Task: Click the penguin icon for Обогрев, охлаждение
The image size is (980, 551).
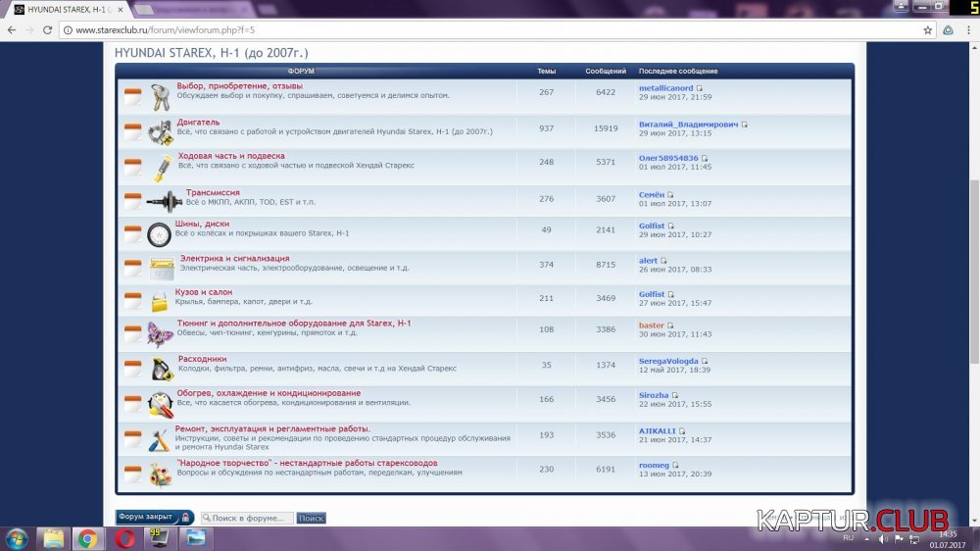Action: click(160, 404)
